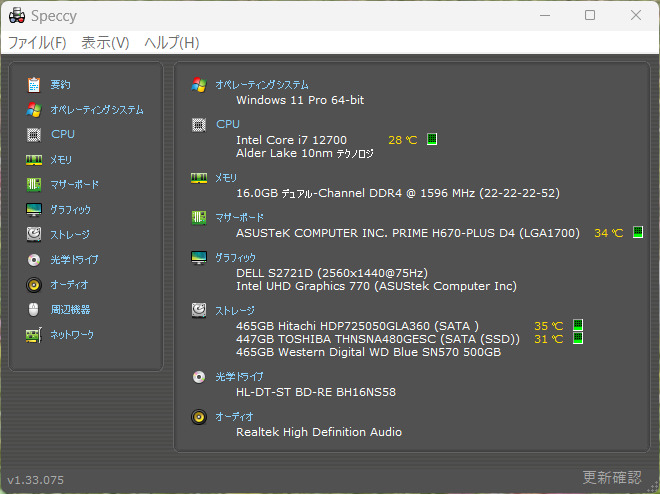The height and width of the screenshot is (494, 660).
Task: Click the green temperature indicator beside CPU 28 ℃
Action: click(432, 139)
